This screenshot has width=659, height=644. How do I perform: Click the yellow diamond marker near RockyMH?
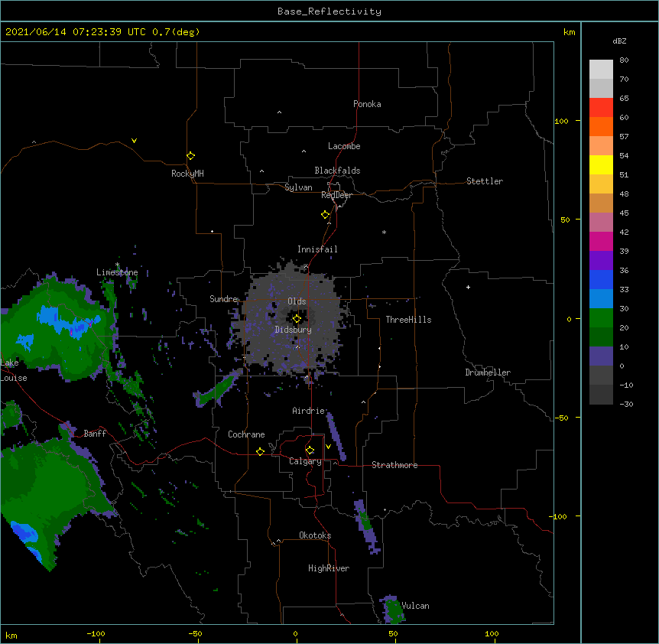(x=191, y=156)
